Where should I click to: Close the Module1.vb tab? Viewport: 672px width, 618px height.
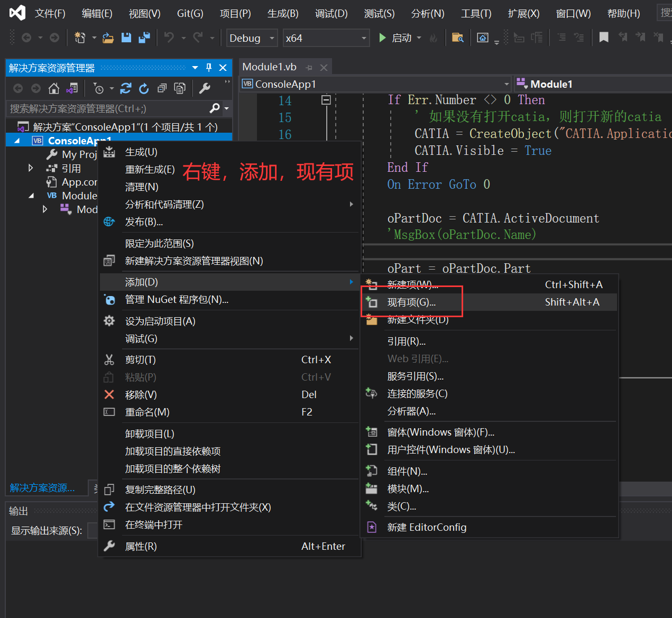click(324, 68)
